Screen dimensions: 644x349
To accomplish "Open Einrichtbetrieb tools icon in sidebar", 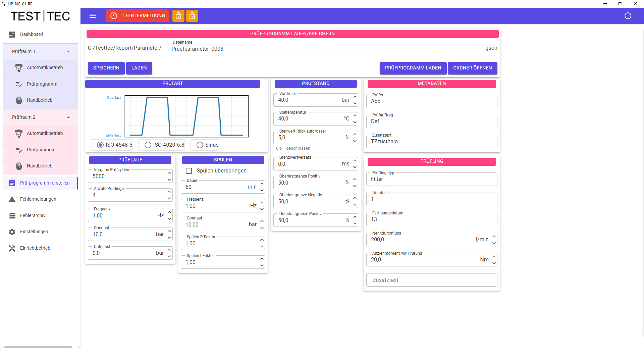I will (12, 248).
